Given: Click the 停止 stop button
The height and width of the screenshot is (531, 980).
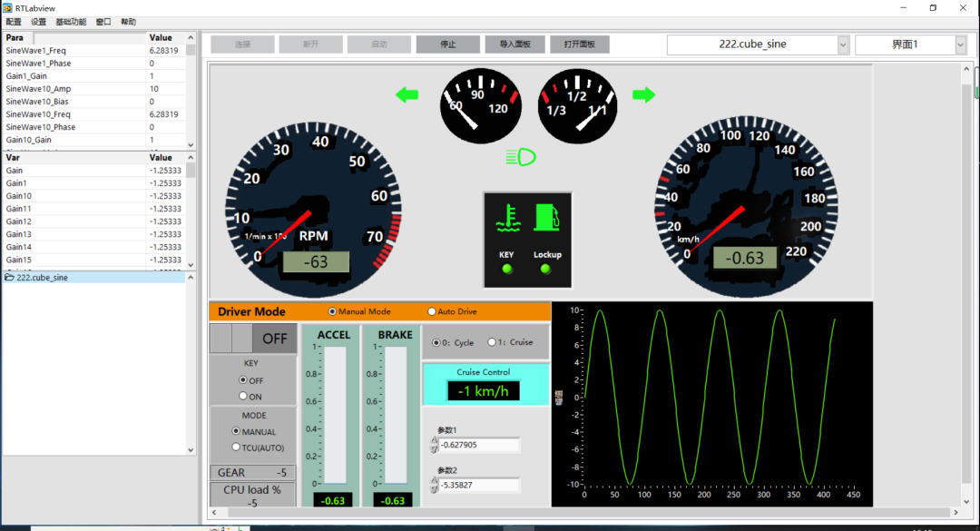Looking at the screenshot, I should [x=448, y=44].
